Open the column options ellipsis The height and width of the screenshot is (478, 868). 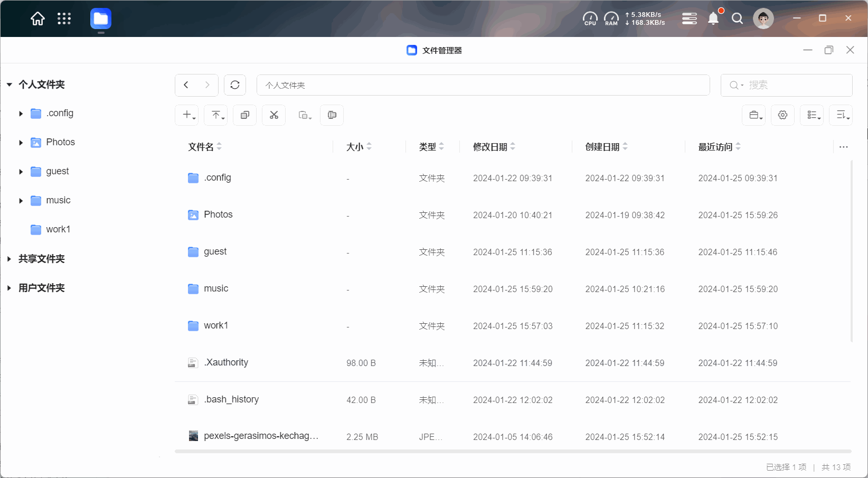844,147
